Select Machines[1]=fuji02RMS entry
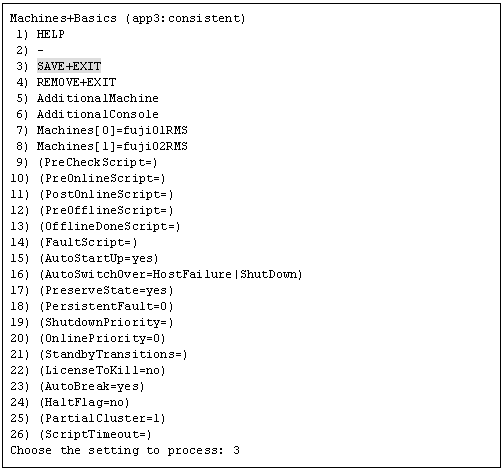502x470 pixels. point(112,146)
